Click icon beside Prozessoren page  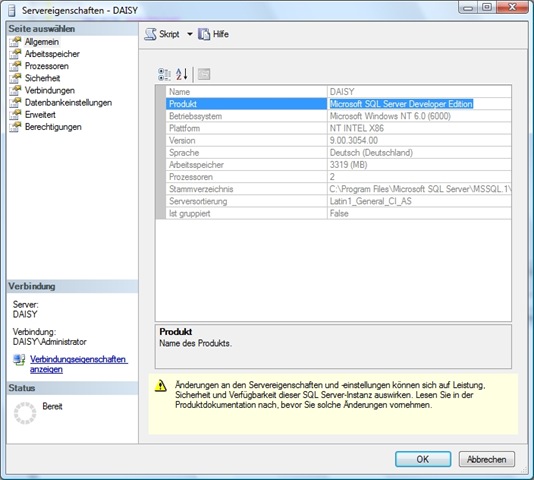pos(15,66)
